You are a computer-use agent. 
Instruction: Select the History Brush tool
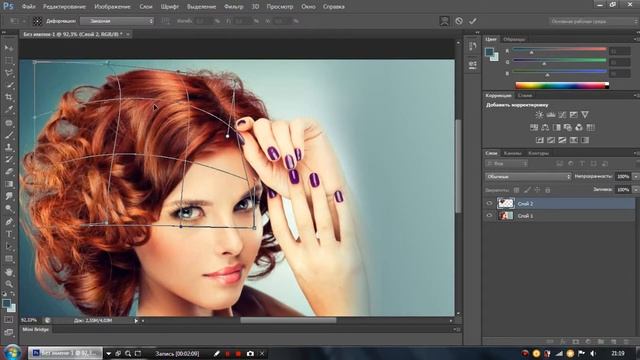(x=9, y=160)
